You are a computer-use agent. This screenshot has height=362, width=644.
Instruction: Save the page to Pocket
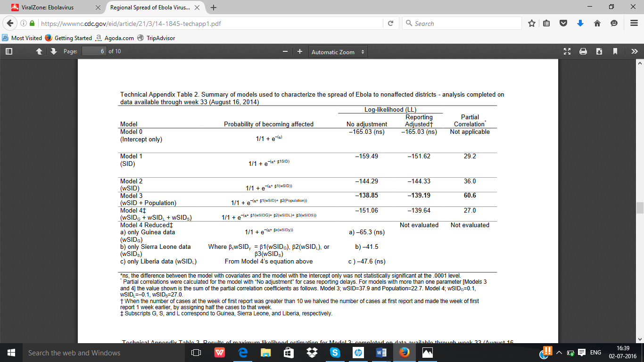point(563,23)
